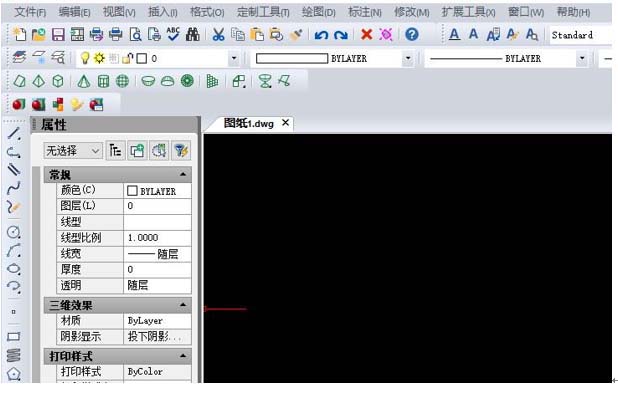
Task: Collapse the 打印样式 section
Action: tap(183, 355)
